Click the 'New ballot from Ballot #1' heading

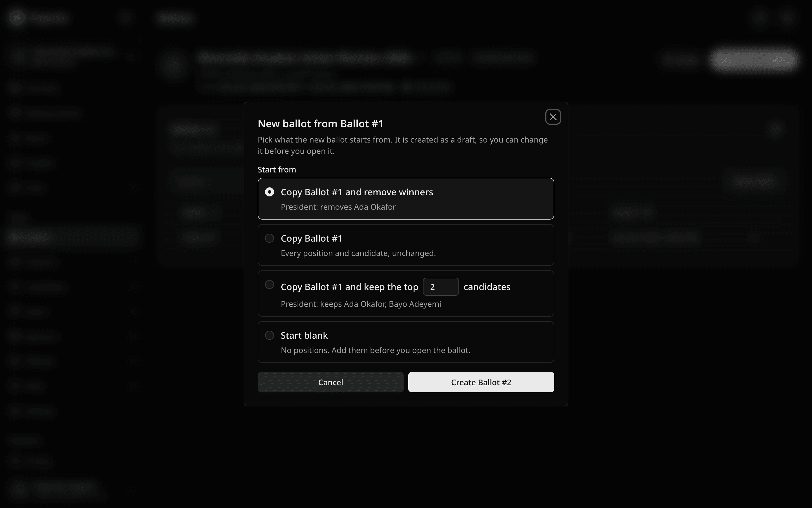click(x=321, y=124)
